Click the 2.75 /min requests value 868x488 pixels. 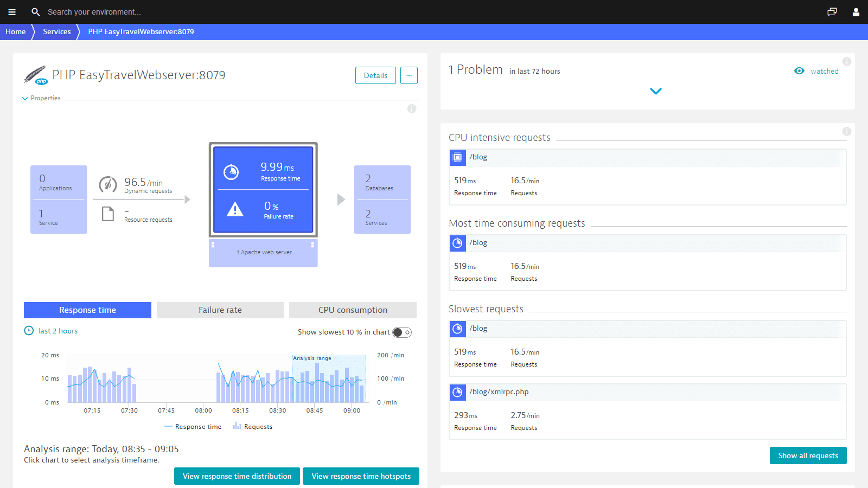pos(525,415)
